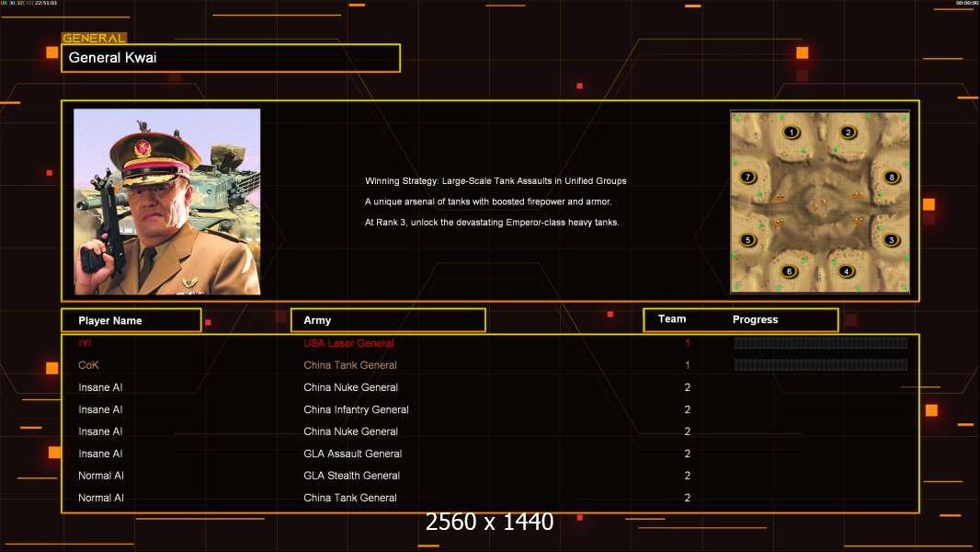980x552 pixels.
Task: Click the Team column label
Action: [x=672, y=319]
